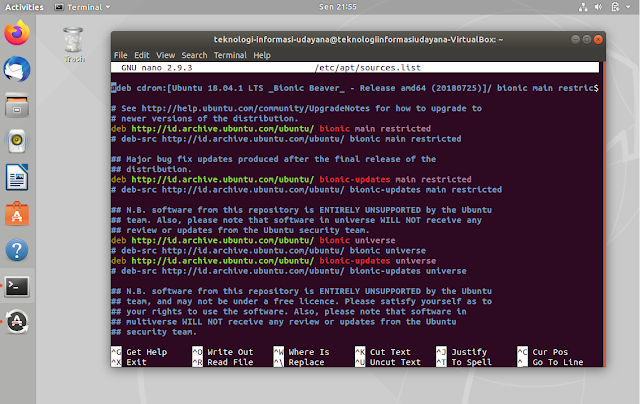This screenshot has height=404, width=640.
Task: Open the Help dock icon
Action: coord(17,250)
